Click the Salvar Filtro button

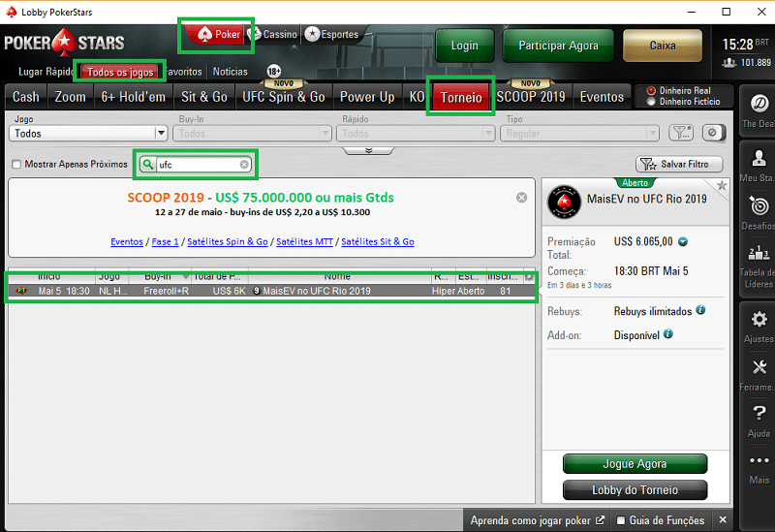(679, 164)
